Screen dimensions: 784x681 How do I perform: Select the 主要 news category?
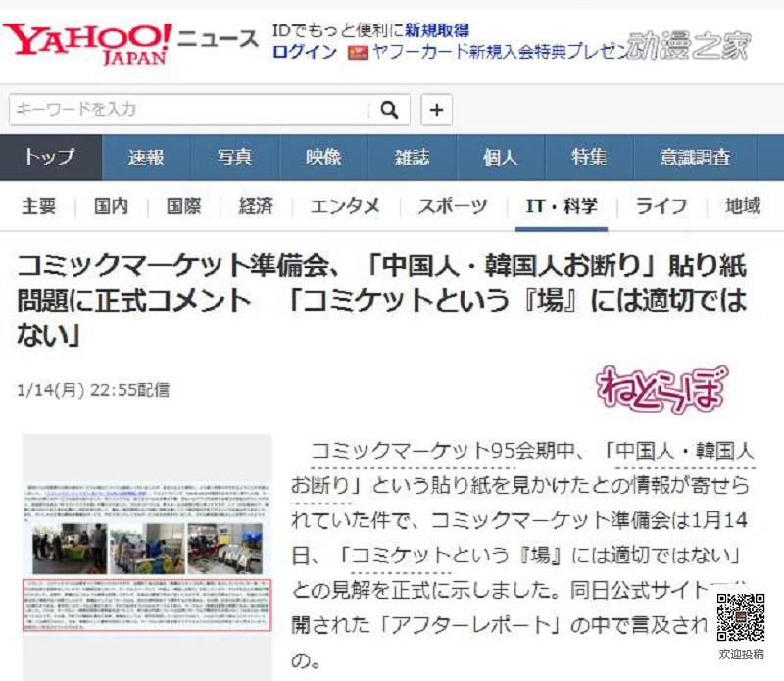(39, 207)
